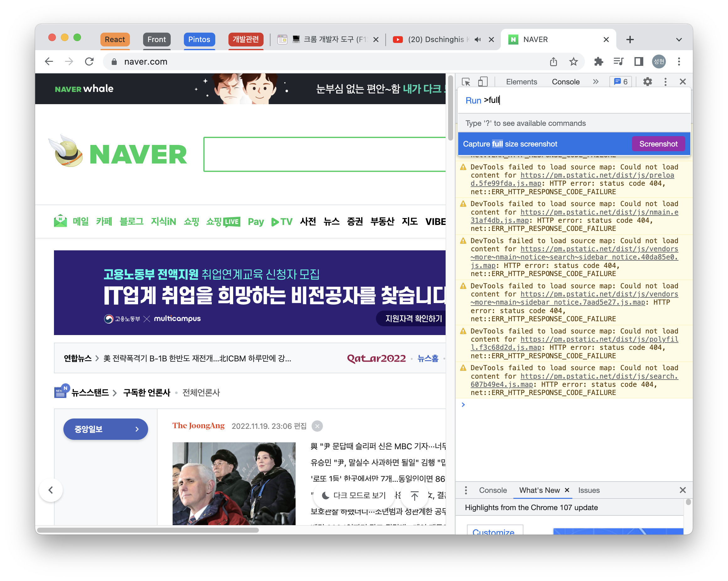Bookmark page with the star icon
Image resolution: width=728 pixels, height=581 pixels.
[x=573, y=61]
